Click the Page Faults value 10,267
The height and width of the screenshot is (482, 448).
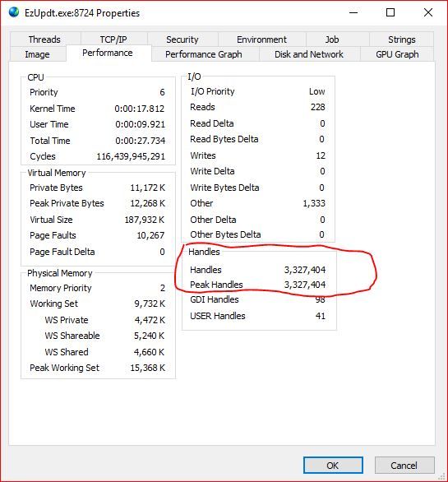point(150,235)
